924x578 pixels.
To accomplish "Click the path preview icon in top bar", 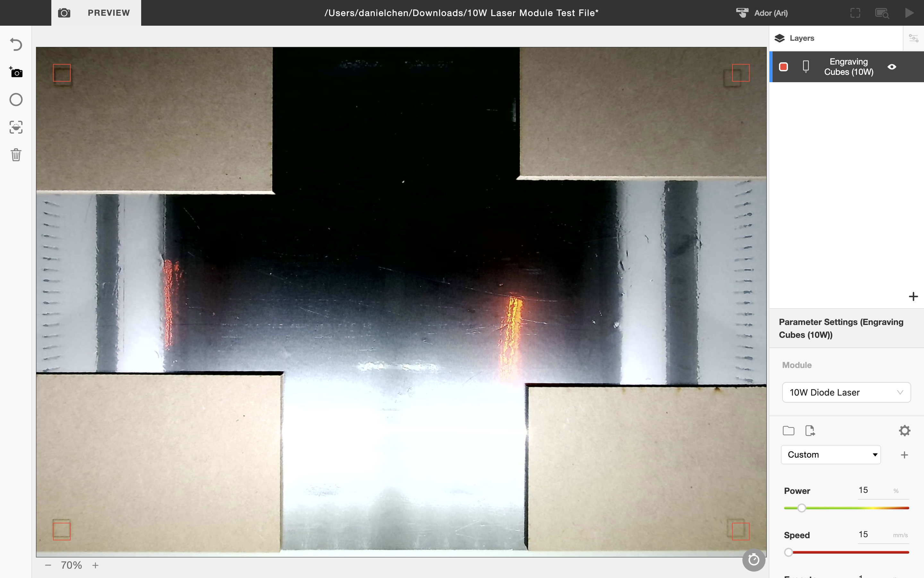I will [x=882, y=13].
